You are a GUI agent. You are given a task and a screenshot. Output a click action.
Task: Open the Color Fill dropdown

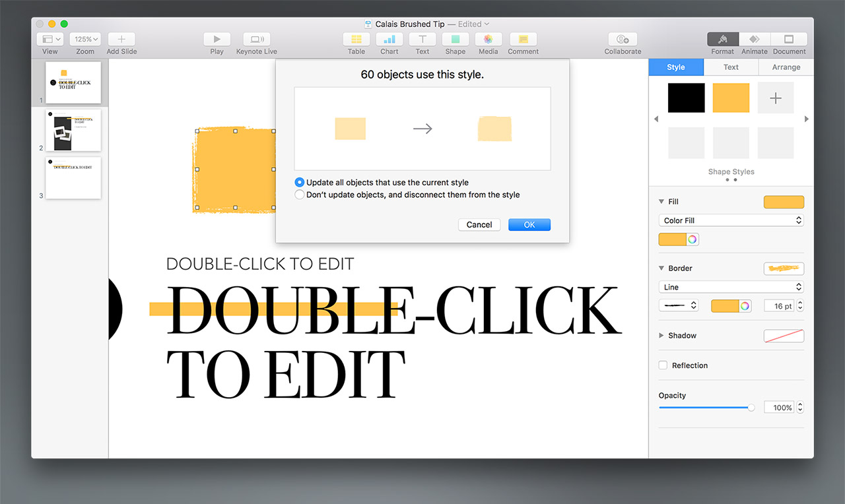(x=731, y=220)
